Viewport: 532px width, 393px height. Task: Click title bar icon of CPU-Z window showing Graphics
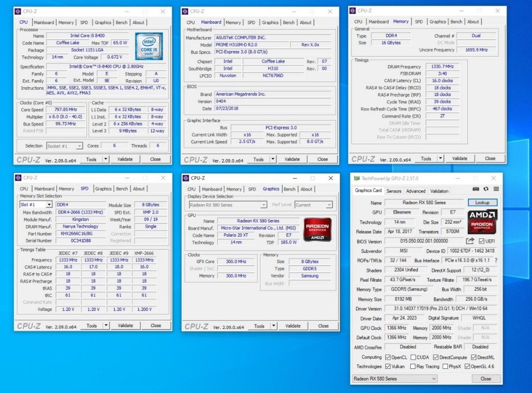click(186, 178)
